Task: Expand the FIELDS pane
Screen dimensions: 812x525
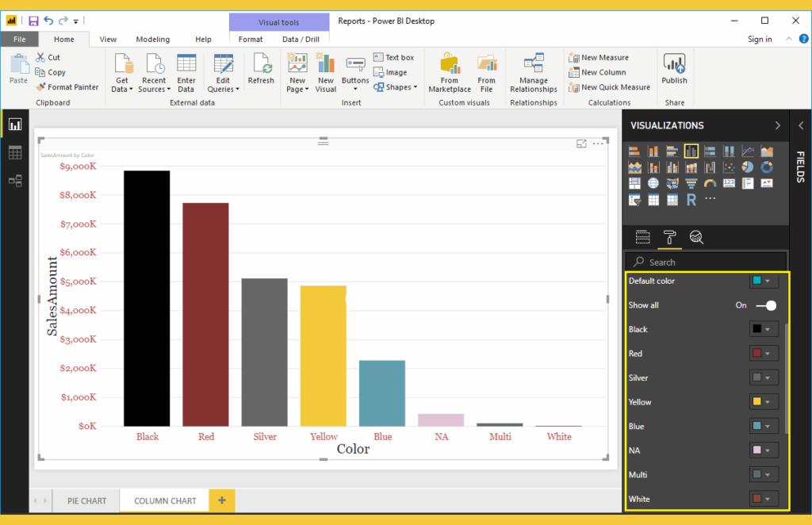Action: click(x=801, y=126)
